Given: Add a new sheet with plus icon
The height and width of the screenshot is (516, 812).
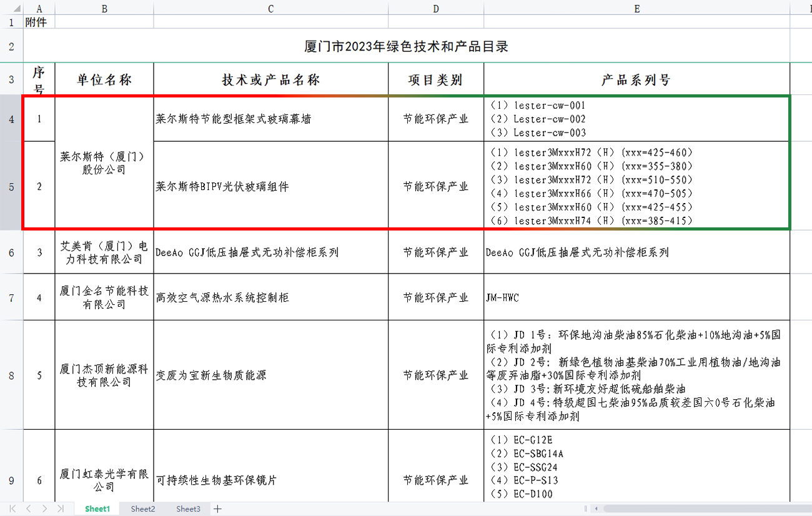Looking at the screenshot, I should 217,509.
